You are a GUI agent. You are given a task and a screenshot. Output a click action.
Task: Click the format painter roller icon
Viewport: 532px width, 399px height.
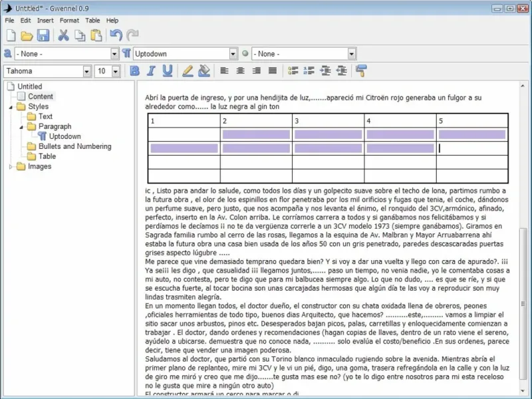[x=361, y=70]
